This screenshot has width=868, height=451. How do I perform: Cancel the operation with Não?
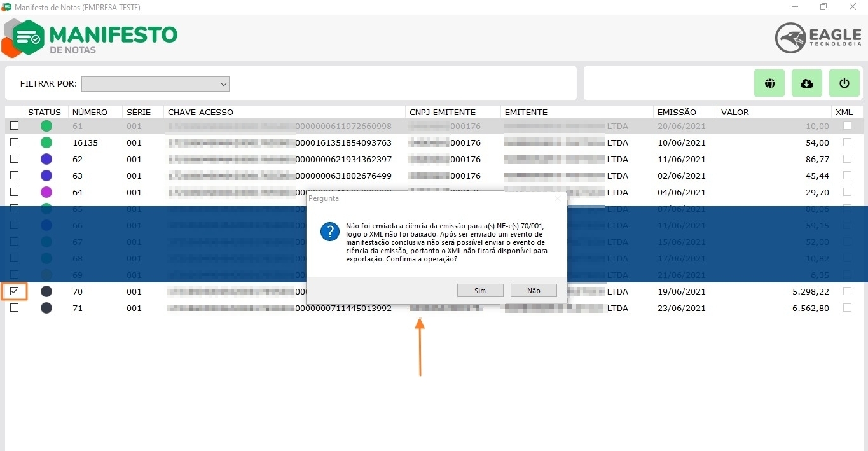534,291
